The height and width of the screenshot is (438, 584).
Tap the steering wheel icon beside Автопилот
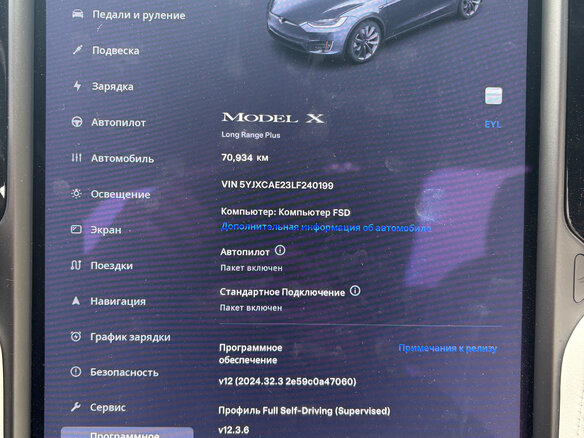[77, 122]
